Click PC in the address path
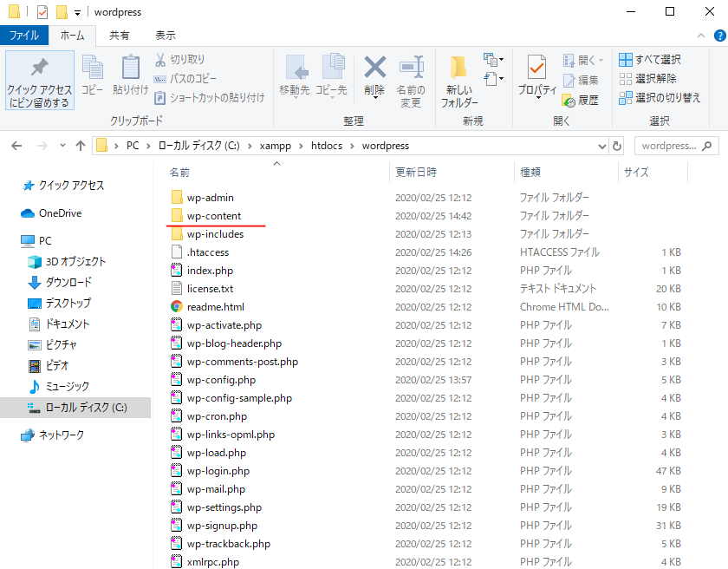 point(133,146)
